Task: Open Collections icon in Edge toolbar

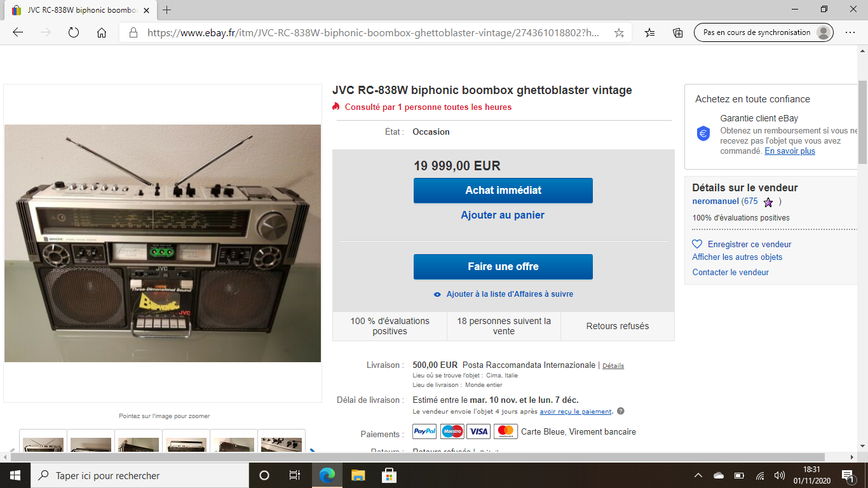Action: click(x=678, y=32)
